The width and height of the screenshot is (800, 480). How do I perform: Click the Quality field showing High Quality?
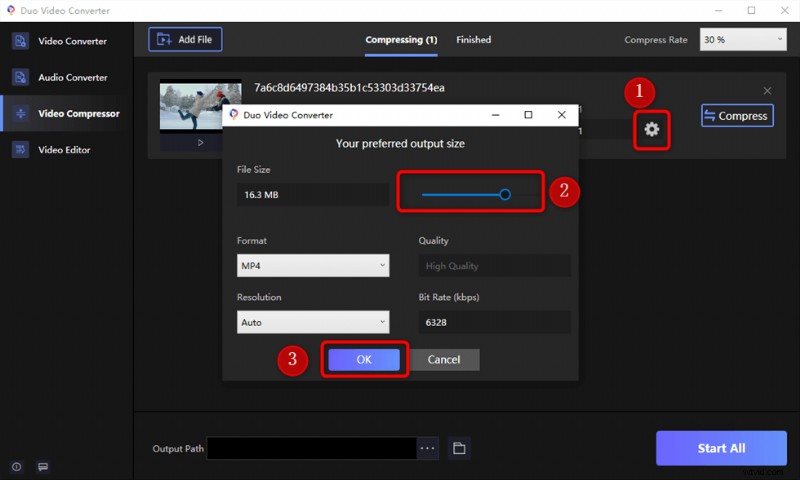pos(494,265)
